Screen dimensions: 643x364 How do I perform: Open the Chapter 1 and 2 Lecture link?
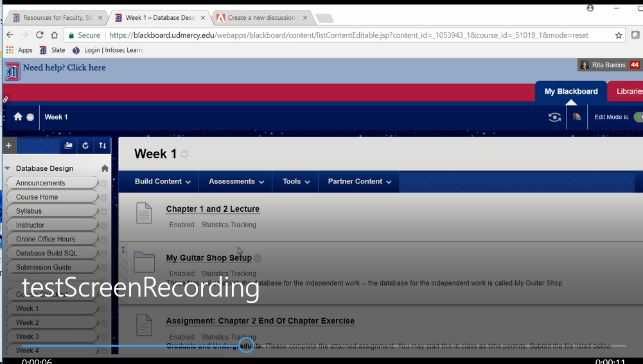point(213,209)
